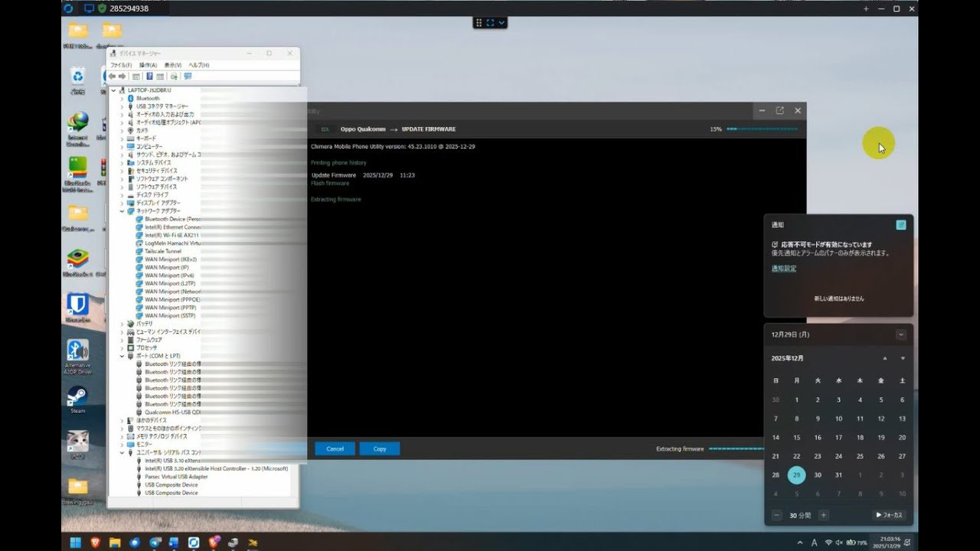Start a focus session with フォーカス button
The width and height of the screenshot is (980, 551).
890,515
